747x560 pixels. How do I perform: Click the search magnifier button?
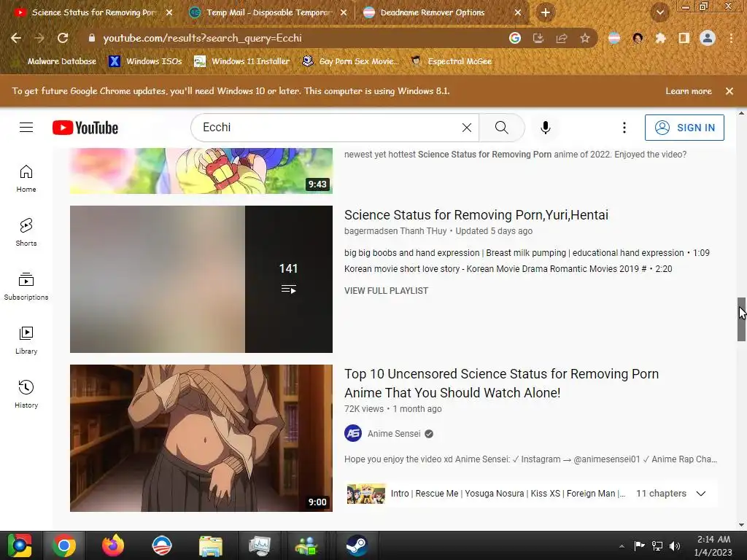502,128
